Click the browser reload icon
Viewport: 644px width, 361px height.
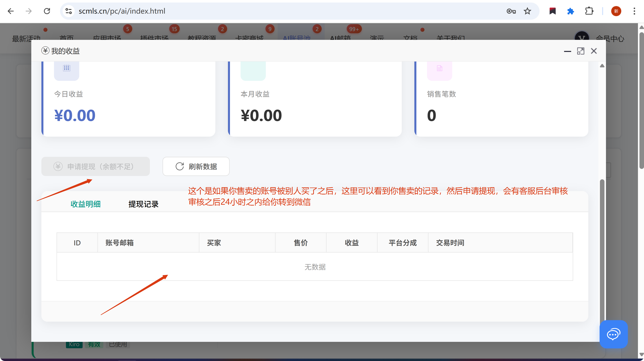[47, 11]
